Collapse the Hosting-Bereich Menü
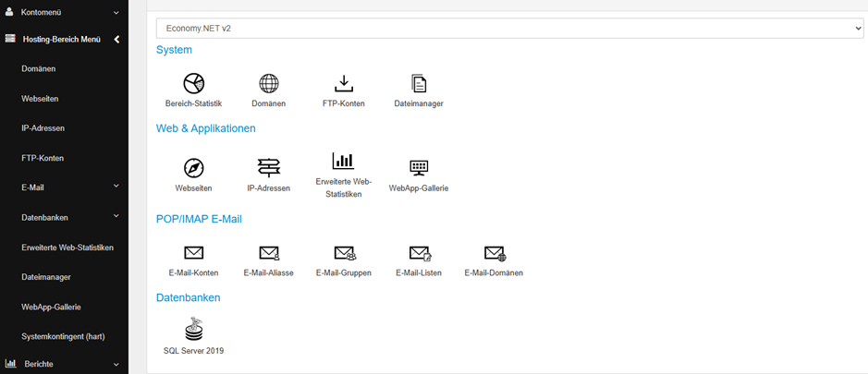This screenshot has height=374, width=868. [116, 40]
